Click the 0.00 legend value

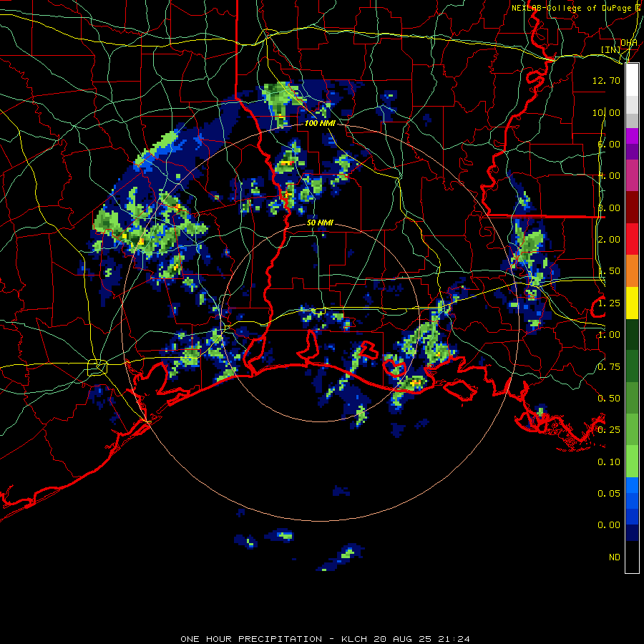click(609, 525)
